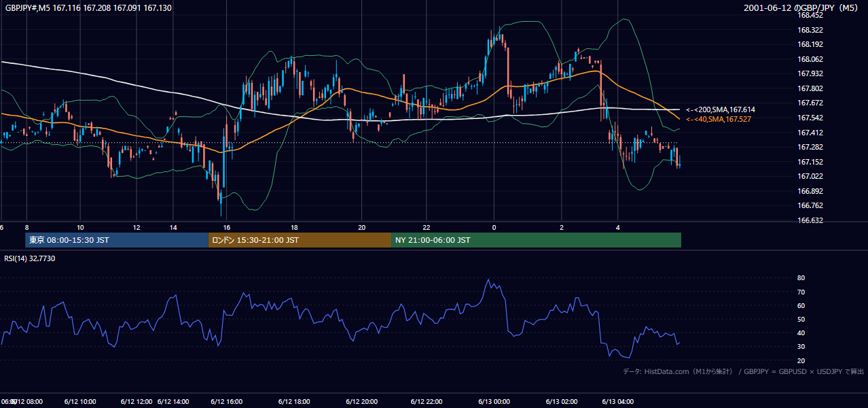Screen dimensions: 868x408
Task: Click the hour label 10 under the price chart
Action: (80, 227)
